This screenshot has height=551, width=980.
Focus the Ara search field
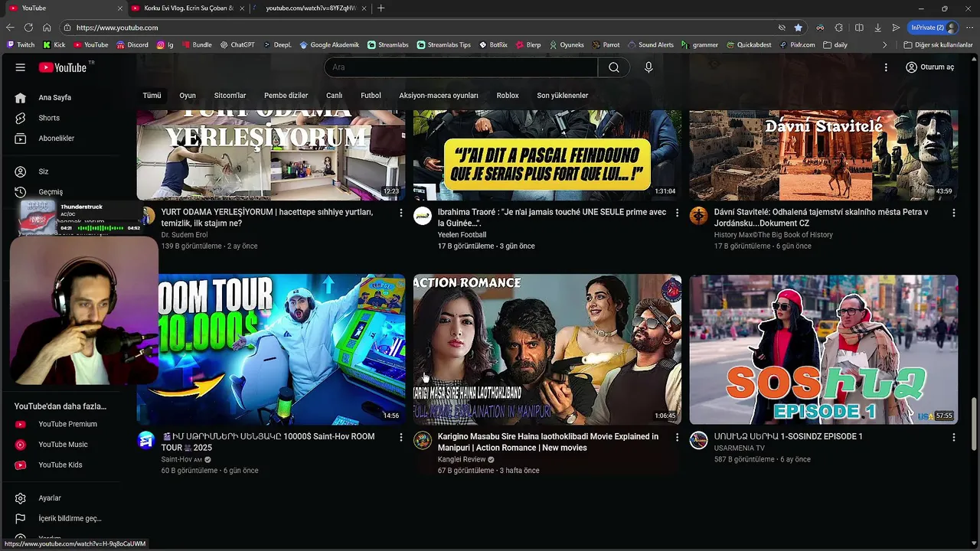[x=462, y=67]
